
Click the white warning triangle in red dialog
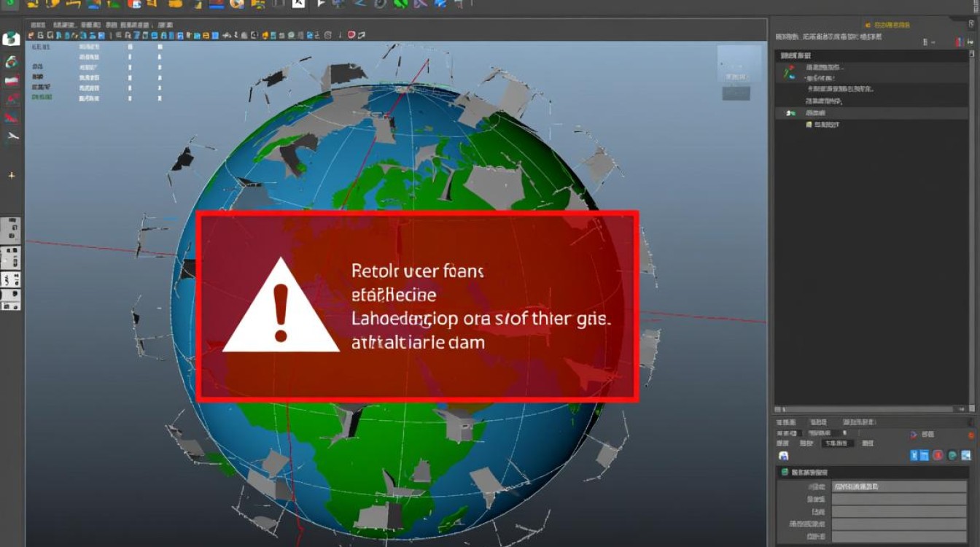pos(281,305)
